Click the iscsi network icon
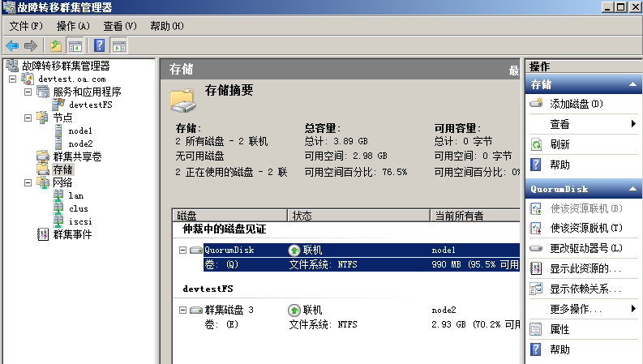The image size is (643, 364). pyautogui.click(x=58, y=221)
